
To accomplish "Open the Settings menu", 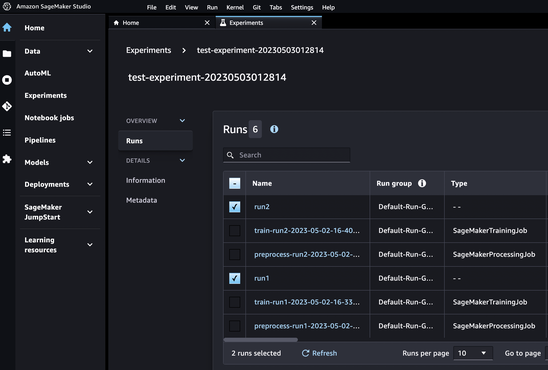I will tap(302, 7).
